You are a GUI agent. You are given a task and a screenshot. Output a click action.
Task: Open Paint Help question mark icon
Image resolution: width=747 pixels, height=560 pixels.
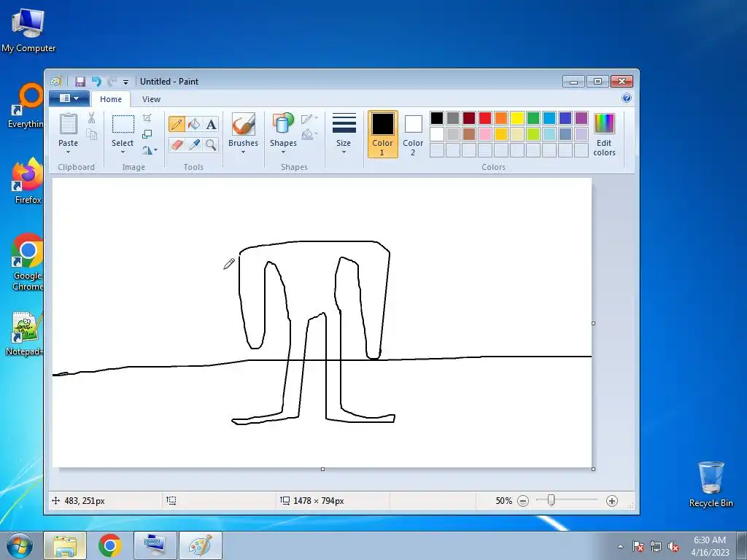click(x=627, y=98)
